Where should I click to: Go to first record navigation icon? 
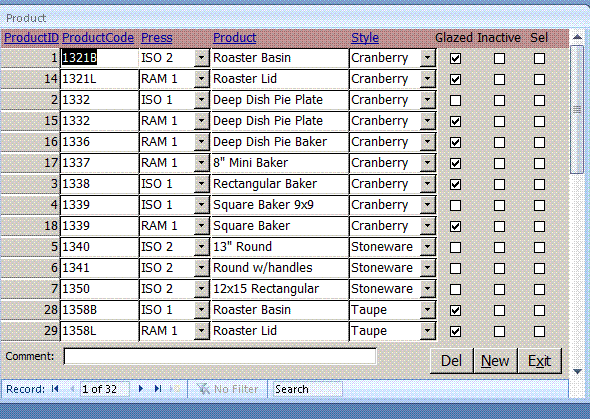55,389
